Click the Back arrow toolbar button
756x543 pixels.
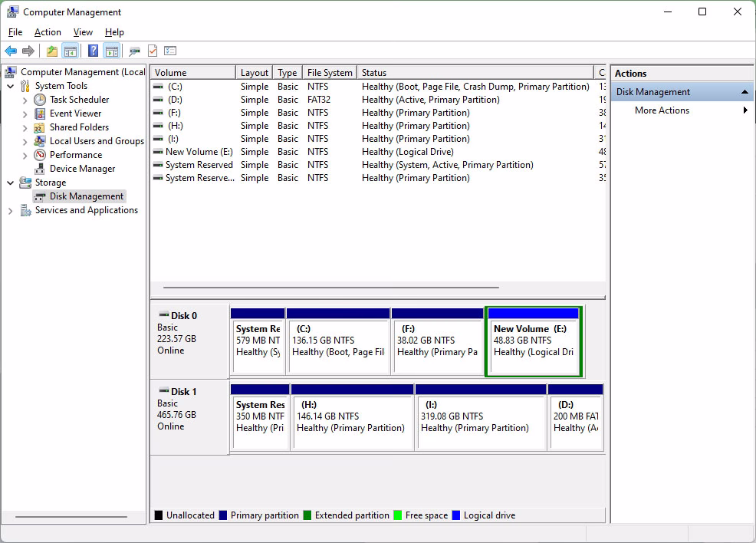(11, 51)
